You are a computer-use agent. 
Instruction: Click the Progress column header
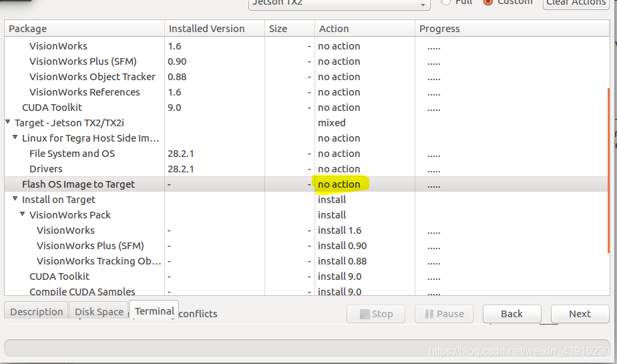pos(512,28)
